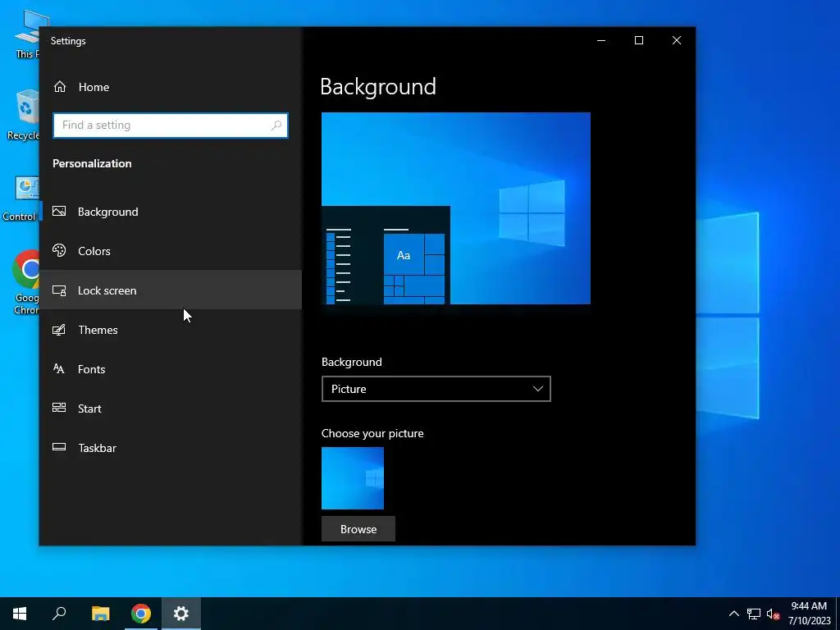The height and width of the screenshot is (630, 840).
Task: Click the large desktop preview image
Action: point(456,208)
